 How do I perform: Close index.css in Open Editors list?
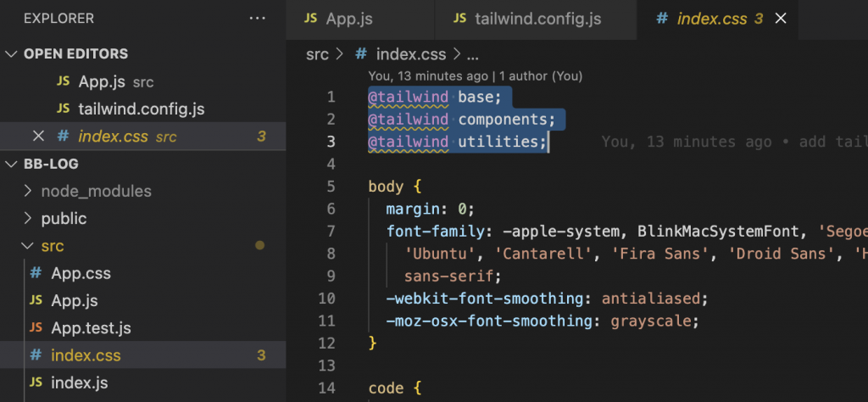click(x=37, y=136)
